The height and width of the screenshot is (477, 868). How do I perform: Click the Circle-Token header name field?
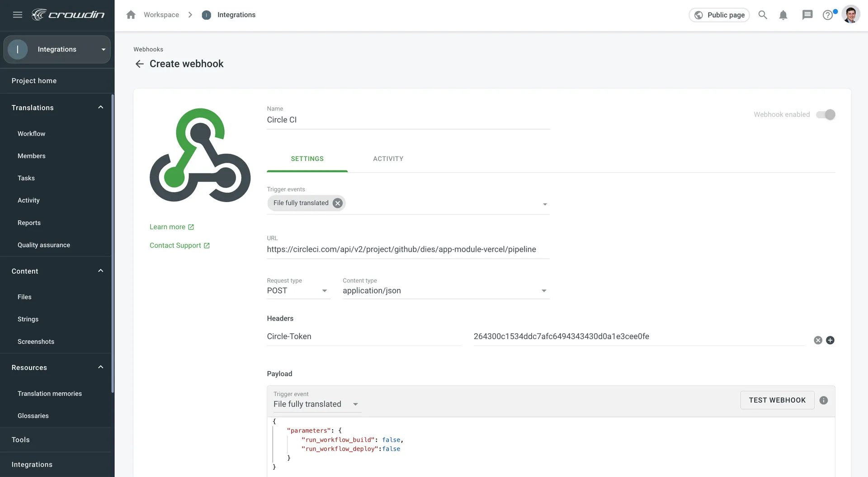click(364, 336)
